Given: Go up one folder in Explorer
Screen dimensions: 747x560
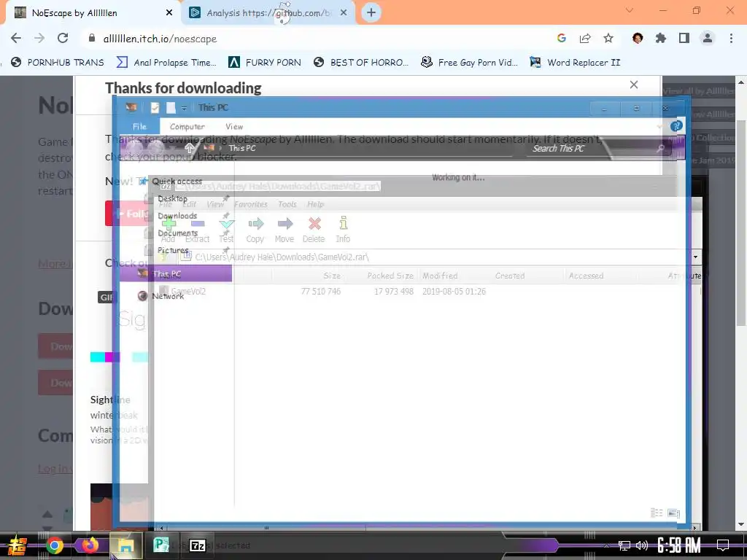Looking at the screenshot, I should pyautogui.click(x=190, y=148).
